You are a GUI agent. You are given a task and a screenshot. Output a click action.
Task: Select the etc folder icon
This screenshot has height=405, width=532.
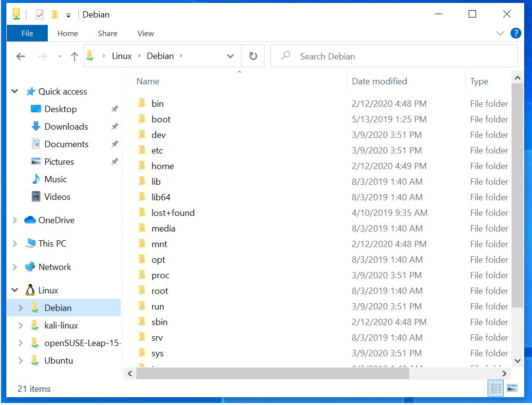tap(142, 150)
